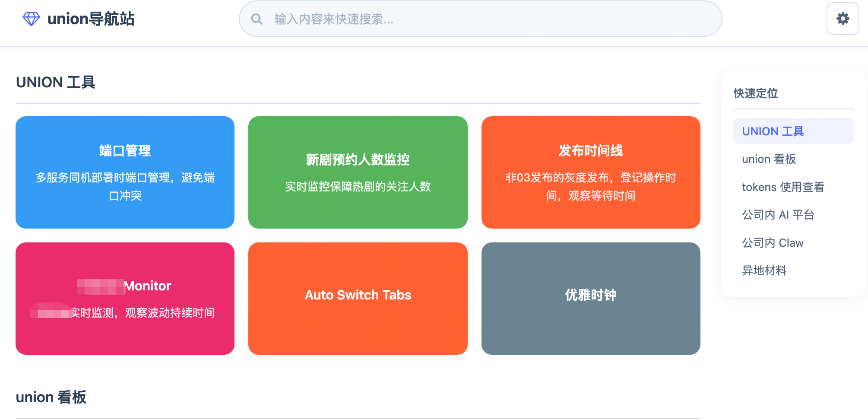Click the UNION 工具 section heading
The height and width of the screenshot is (420, 868).
[55, 82]
